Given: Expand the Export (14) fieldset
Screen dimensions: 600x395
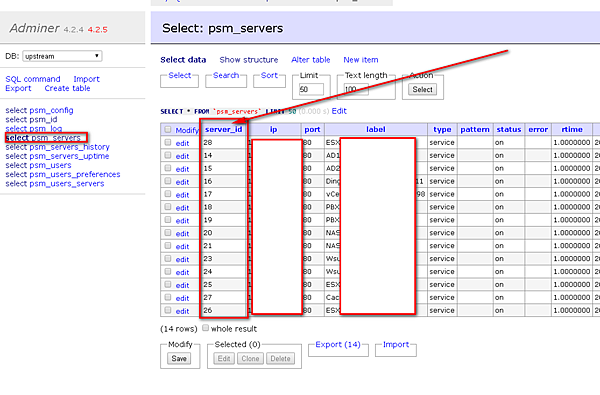Looking at the screenshot, I should point(338,344).
